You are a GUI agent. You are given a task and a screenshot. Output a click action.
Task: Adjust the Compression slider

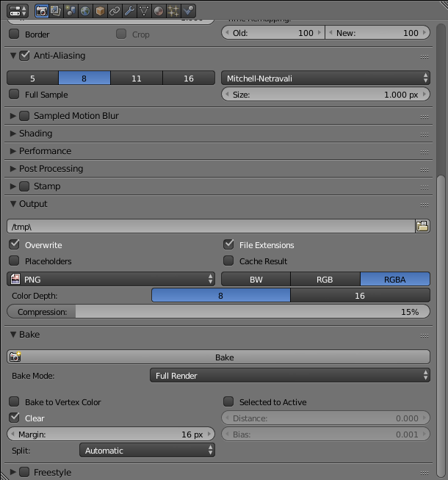(x=218, y=312)
